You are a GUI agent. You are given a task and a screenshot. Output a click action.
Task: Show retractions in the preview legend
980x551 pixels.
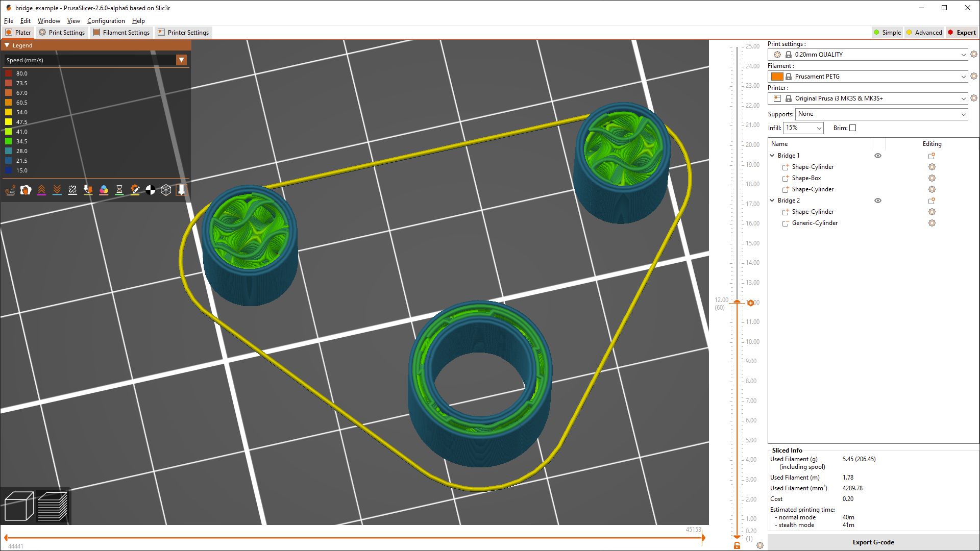tap(41, 190)
